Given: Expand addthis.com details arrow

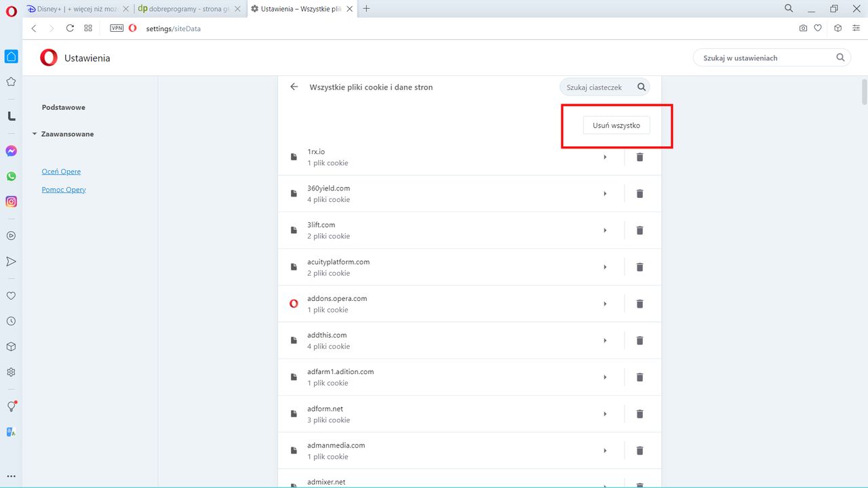Looking at the screenshot, I should [x=605, y=340].
